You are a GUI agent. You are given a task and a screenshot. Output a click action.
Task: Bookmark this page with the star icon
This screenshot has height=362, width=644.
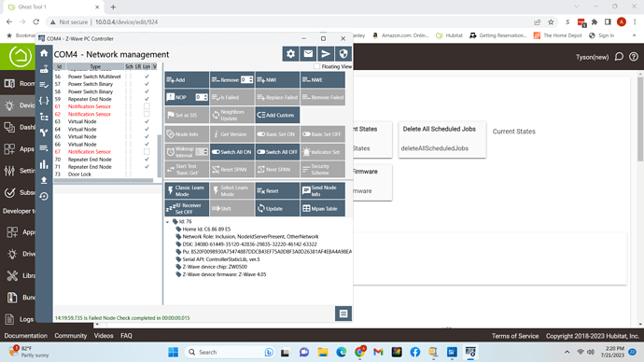point(551,21)
